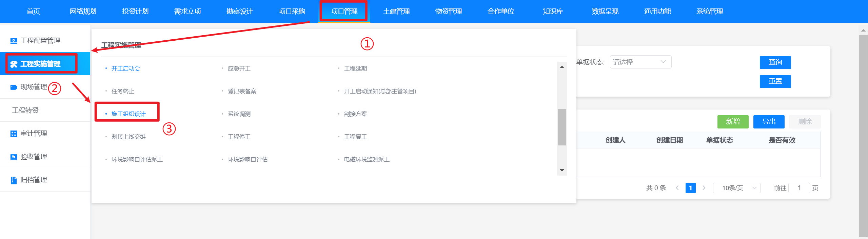
Task: Click the 导出 button
Action: 769,122
